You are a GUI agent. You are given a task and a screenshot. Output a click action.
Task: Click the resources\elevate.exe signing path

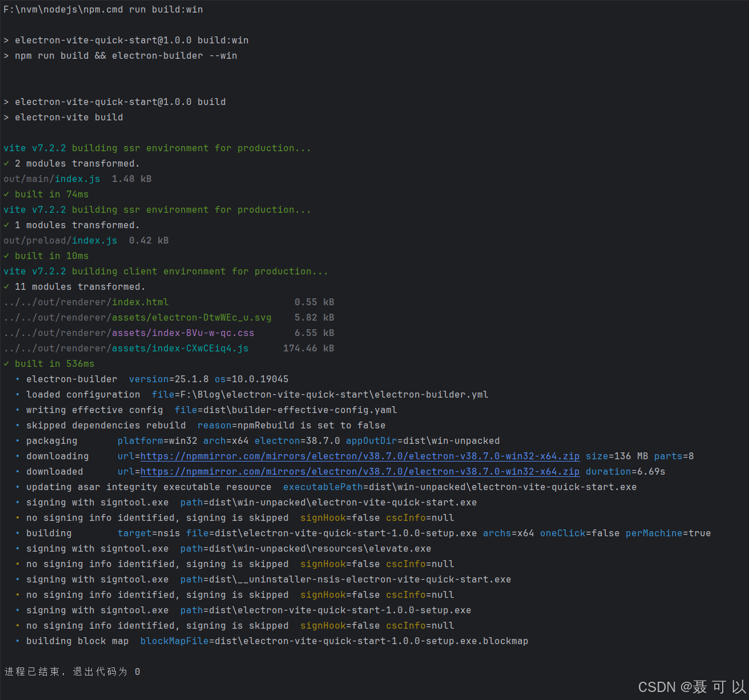320,549
